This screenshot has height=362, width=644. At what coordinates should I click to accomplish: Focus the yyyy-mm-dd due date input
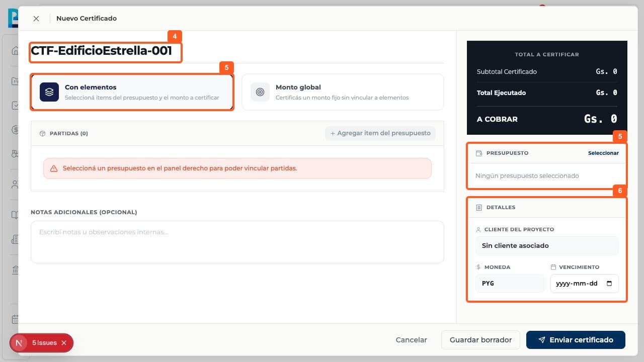click(x=585, y=284)
